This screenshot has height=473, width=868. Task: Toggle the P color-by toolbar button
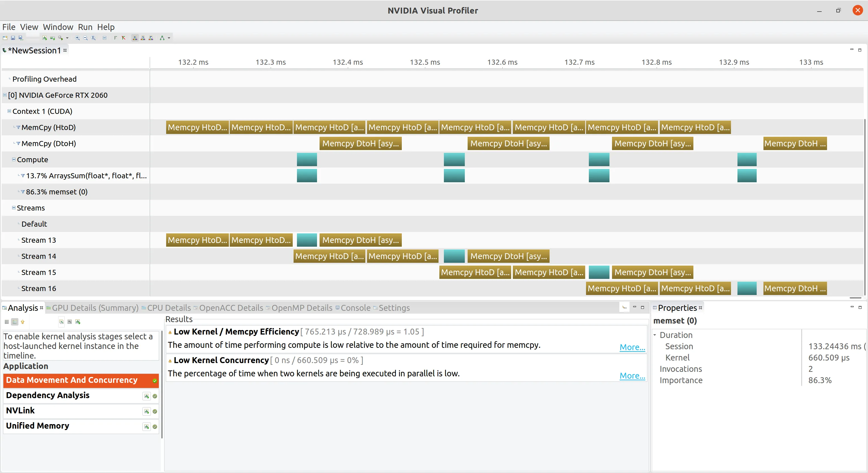(x=151, y=38)
